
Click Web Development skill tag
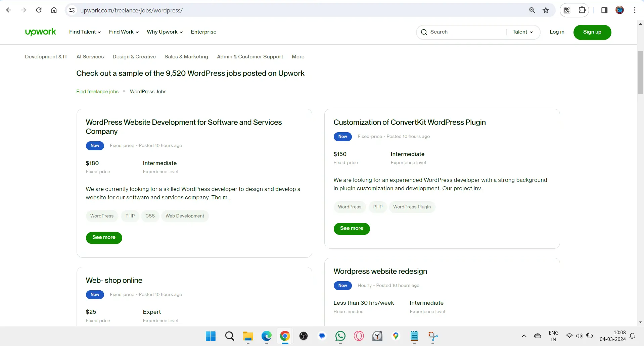185,216
